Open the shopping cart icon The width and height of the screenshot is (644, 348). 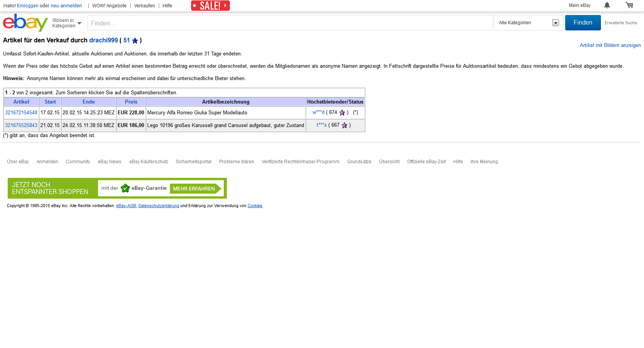pyautogui.click(x=629, y=5)
